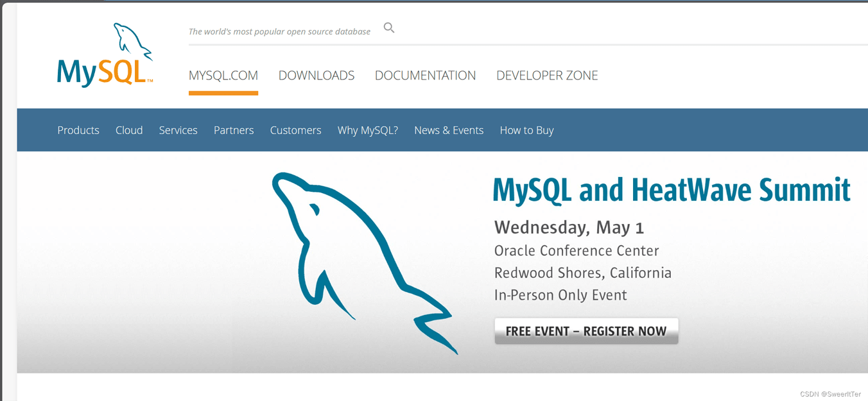Click the In-Person Only Event text
The width and height of the screenshot is (868, 401).
560,295
